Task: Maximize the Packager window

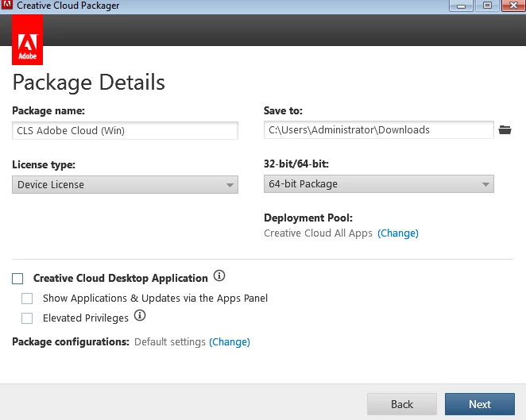Action: tap(486, 6)
